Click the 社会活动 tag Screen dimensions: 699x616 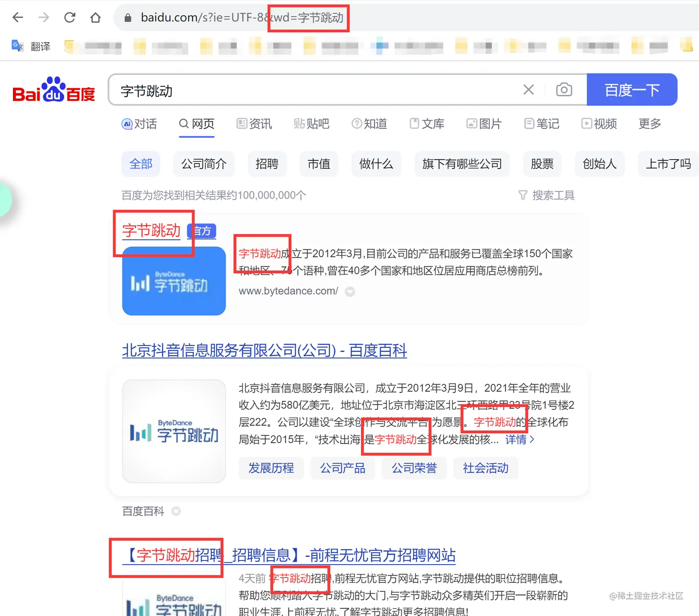(486, 468)
